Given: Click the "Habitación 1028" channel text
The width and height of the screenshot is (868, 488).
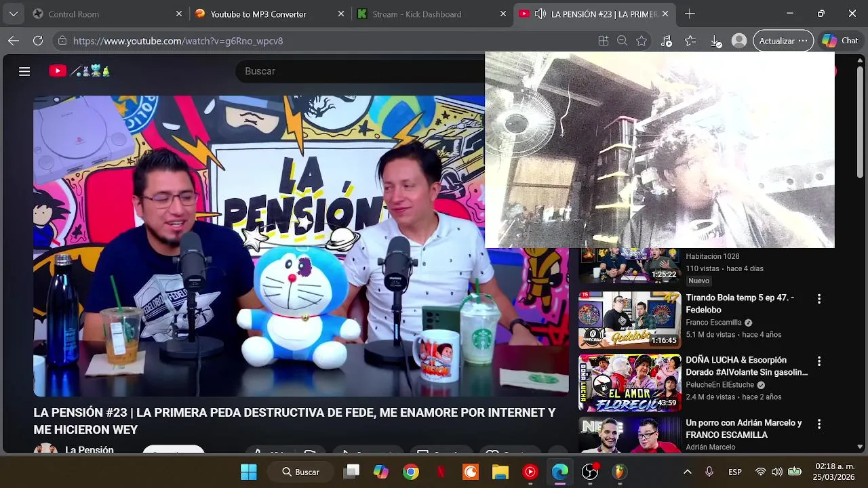Looking at the screenshot, I should coord(712,256).
